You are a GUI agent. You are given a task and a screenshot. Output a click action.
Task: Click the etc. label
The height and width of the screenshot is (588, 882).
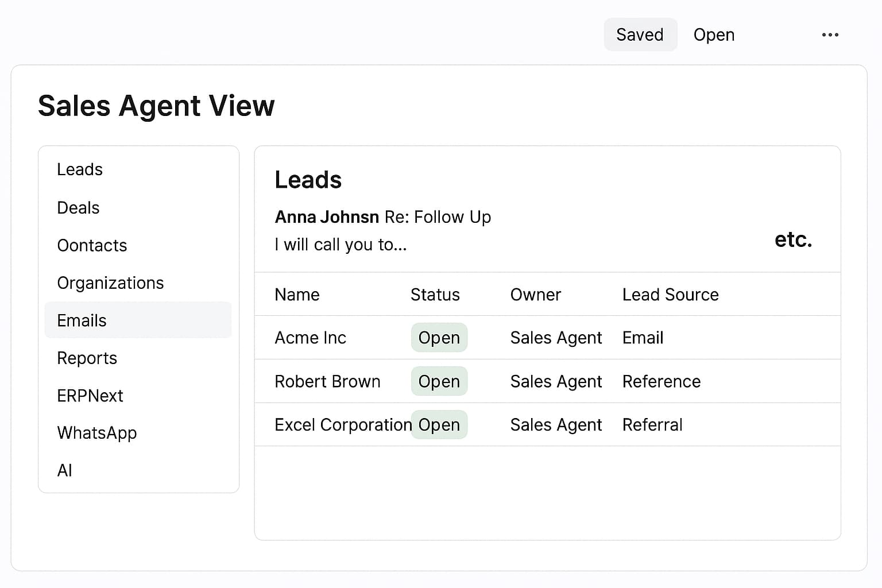[793, 239]
